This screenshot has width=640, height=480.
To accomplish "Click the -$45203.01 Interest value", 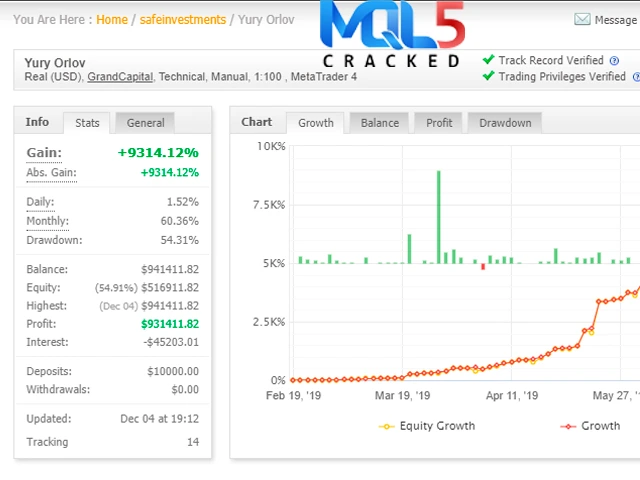I will tap(171, 342).
